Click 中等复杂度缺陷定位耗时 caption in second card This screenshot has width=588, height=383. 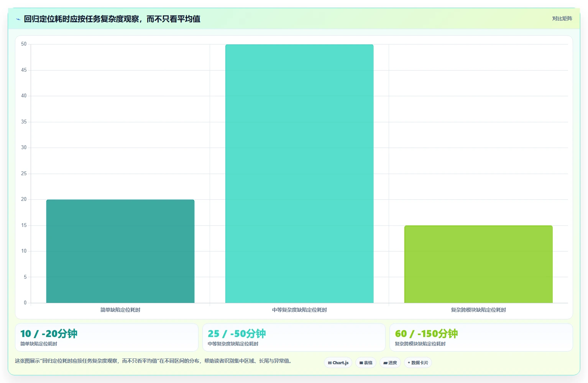coord(233,344)
